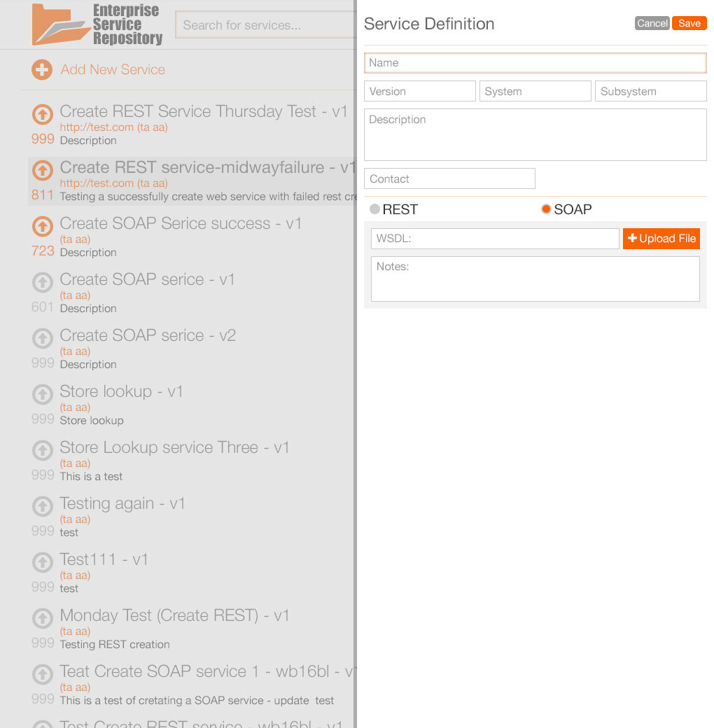
Task: Click the up-arrow icon for Create SOAP Serice success
Action: 42,227
